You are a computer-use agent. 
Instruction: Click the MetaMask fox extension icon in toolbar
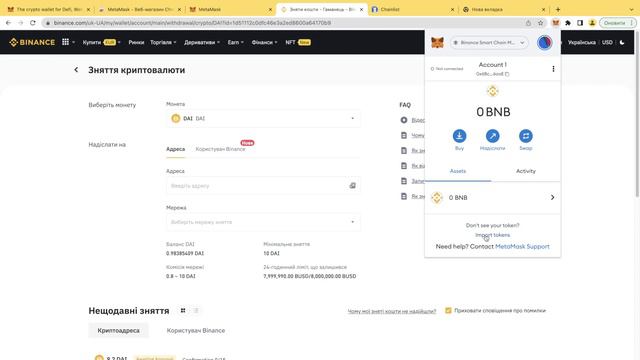point(555,23)
